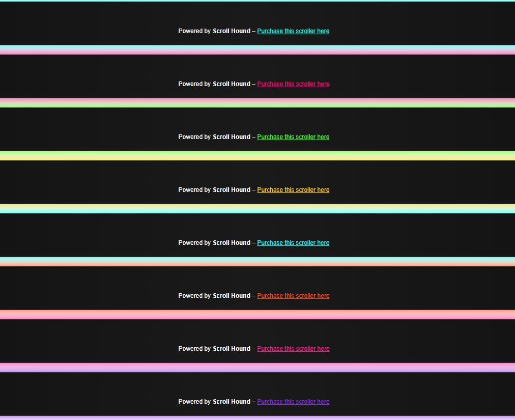This screenshot has width=515, height=420.
Task: Click "Scroll Hound" text beside the green link
Action: click(232, 137)
